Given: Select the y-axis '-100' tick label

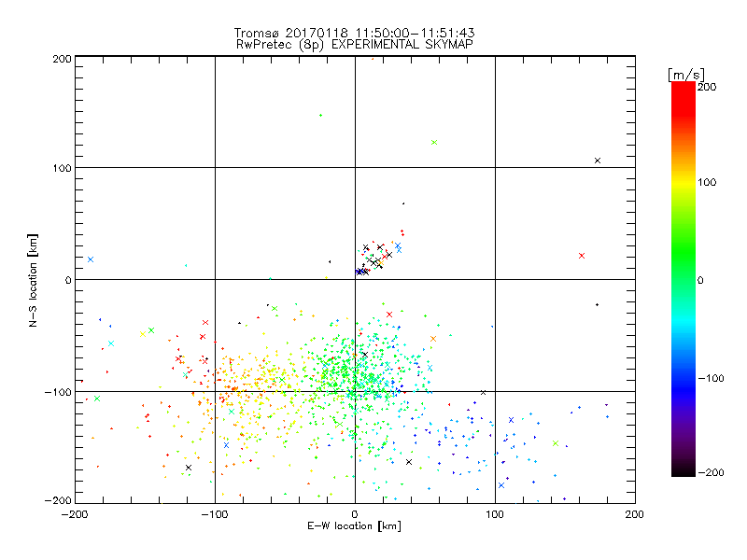Looking at the screenshot, I should [x=58, y=392].
